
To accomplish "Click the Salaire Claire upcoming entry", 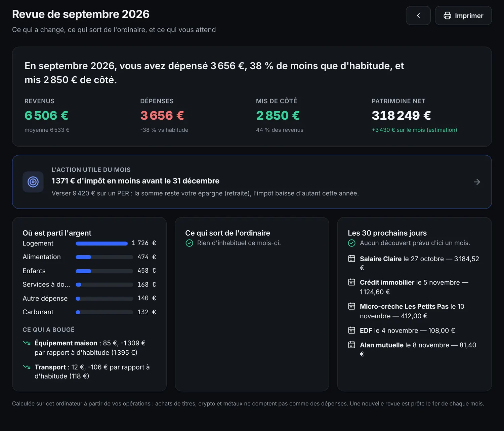I will click(414, 263).
